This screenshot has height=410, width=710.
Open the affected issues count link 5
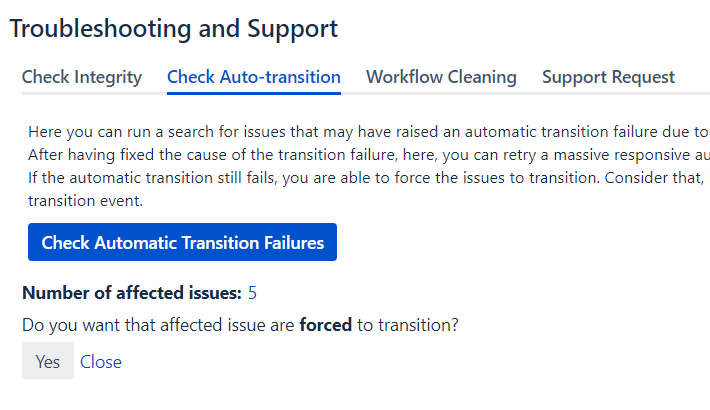coord(253,293)
